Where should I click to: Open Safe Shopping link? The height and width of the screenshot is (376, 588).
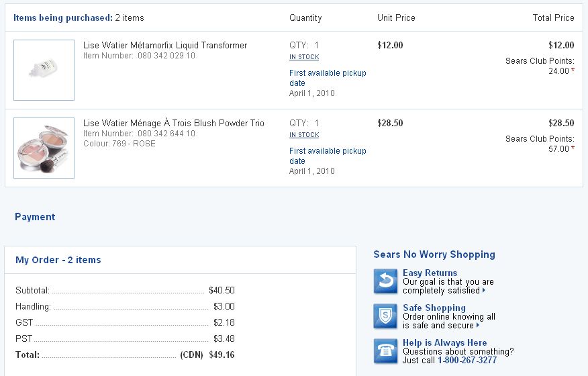tap(434, 308)
